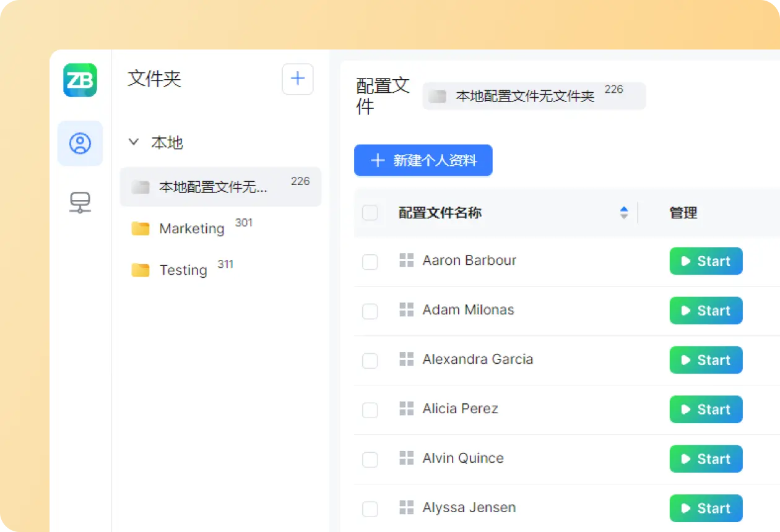Click the ZB application logo
The width and height of the screenshot is (780, 532).
pyautogui.click(x=80, y=80)
